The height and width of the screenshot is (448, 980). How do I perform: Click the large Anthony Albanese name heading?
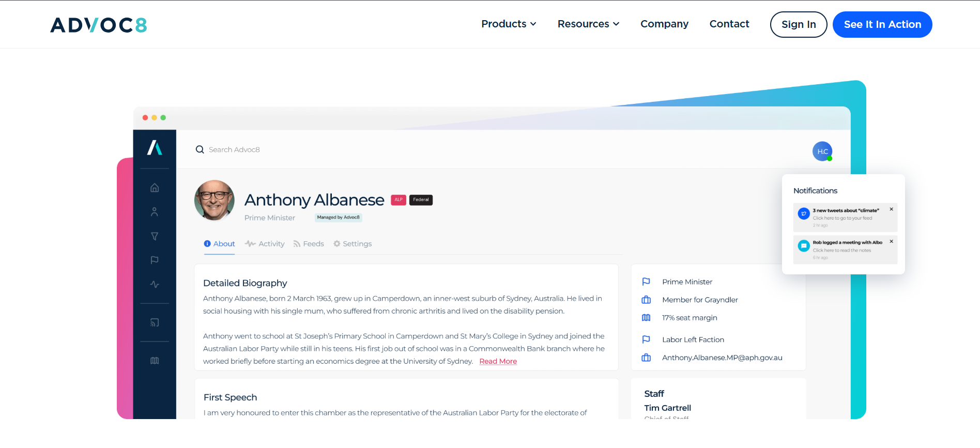[314, 200]
